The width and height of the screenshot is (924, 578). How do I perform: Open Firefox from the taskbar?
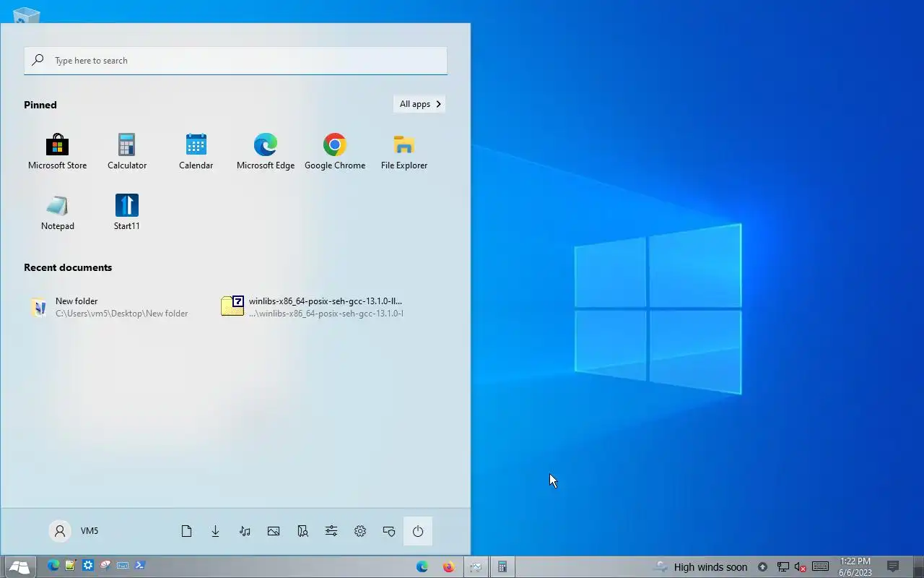[449, 567]
